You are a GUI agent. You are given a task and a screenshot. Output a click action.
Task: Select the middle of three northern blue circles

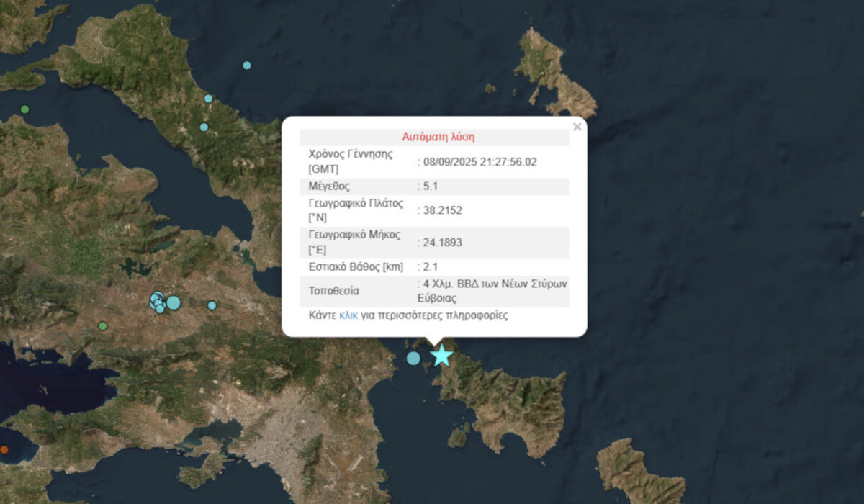coord(208,99)
